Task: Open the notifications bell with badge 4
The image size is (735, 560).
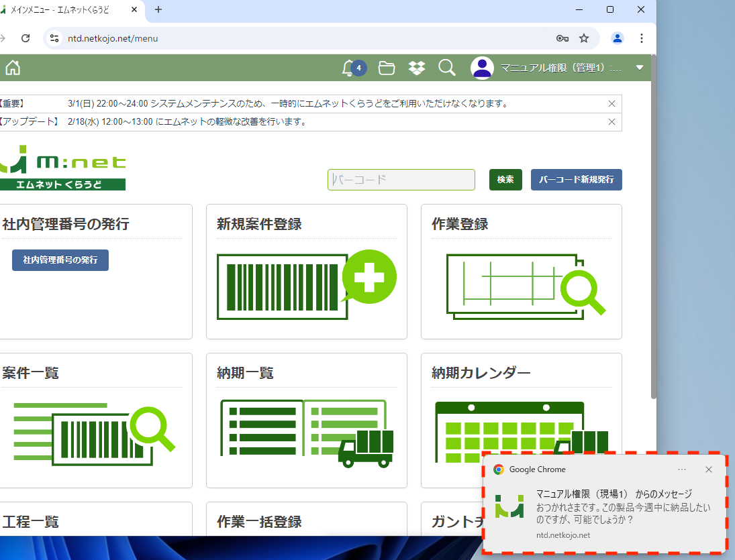Action: click(349, 68)
